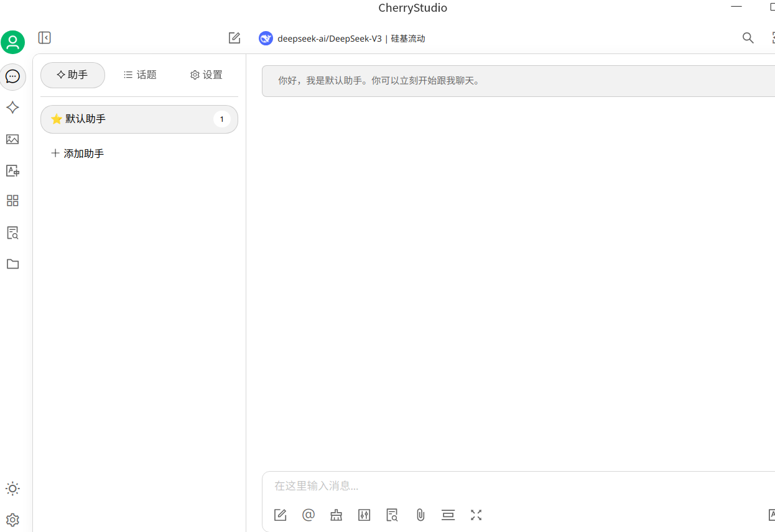This screenshot has height=532, width=775.
Task: Select the 默认助手 assistant
Action: click(x=139, y=119)
